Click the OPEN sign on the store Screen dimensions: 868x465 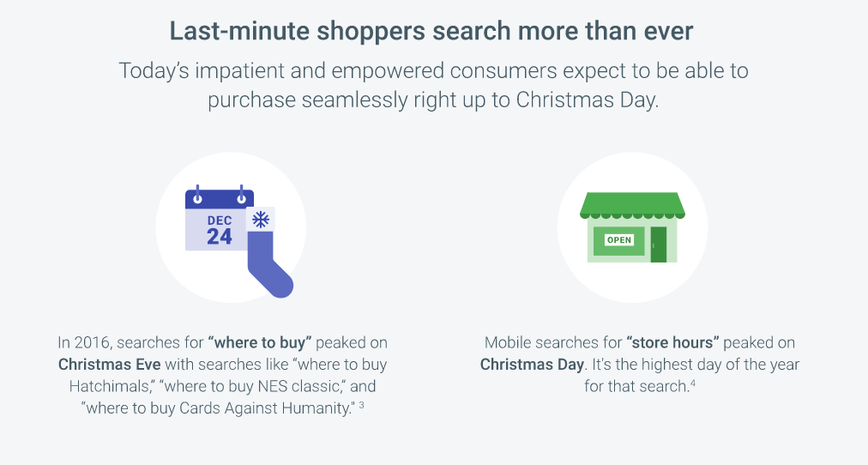coord(619,239)
